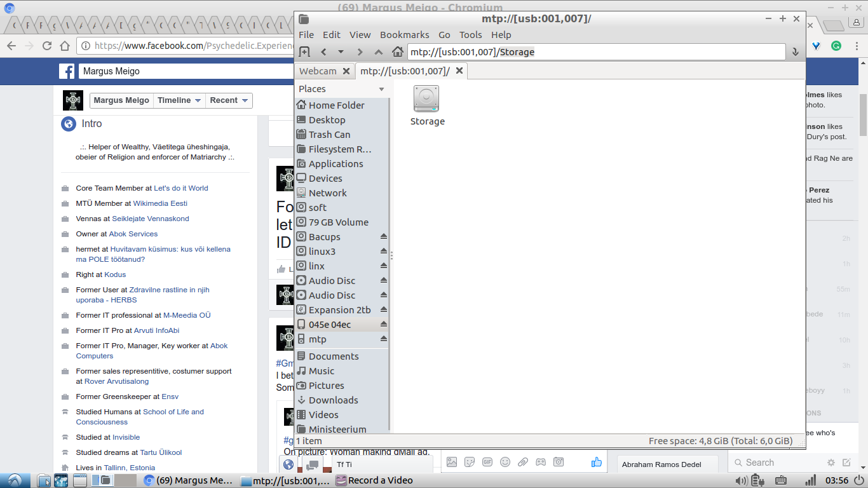Screen dimensions: 868x488
Task: Go to parent folder with up arrow
Action: coord(379,52)
